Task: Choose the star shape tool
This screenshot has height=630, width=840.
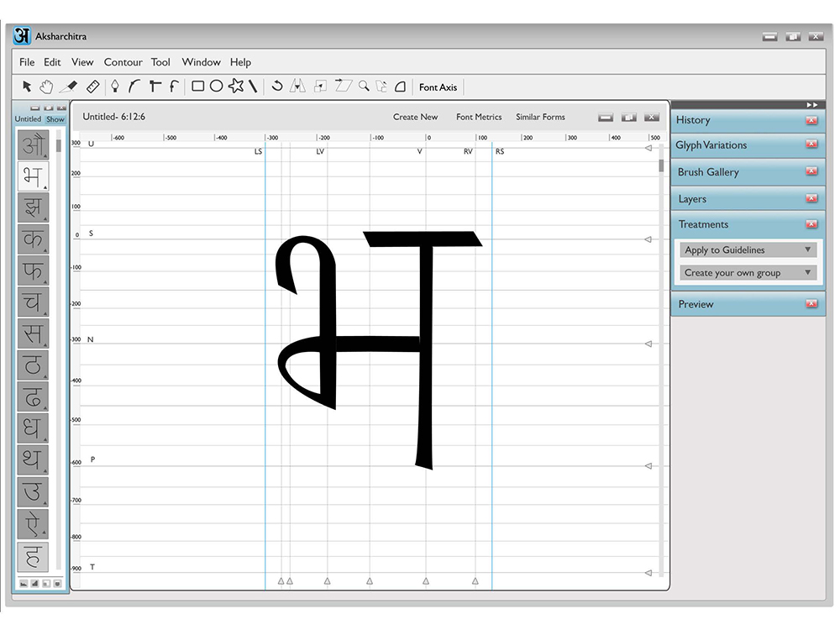Action: click(236, 86)
